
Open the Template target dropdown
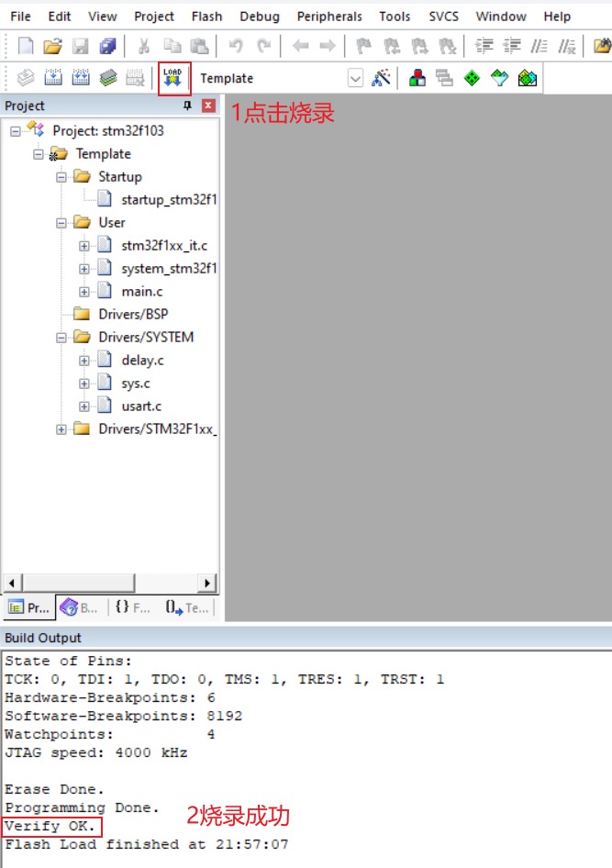355,79
